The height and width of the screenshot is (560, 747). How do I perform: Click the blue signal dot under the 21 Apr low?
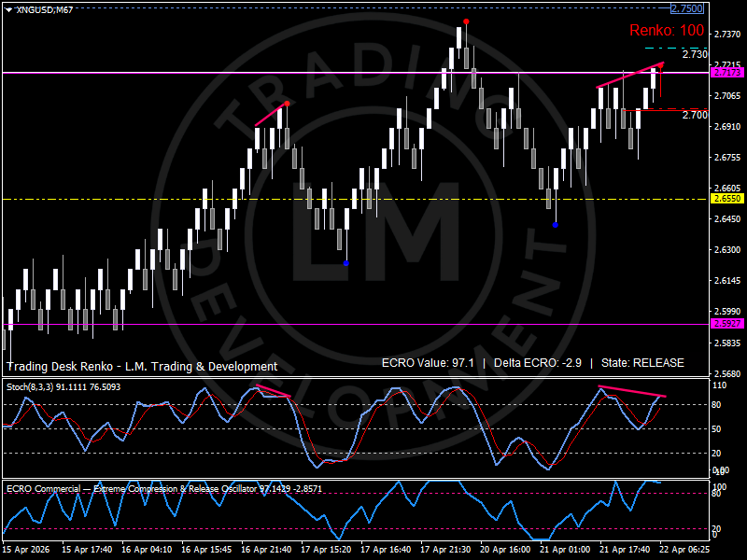coord(555,225)
